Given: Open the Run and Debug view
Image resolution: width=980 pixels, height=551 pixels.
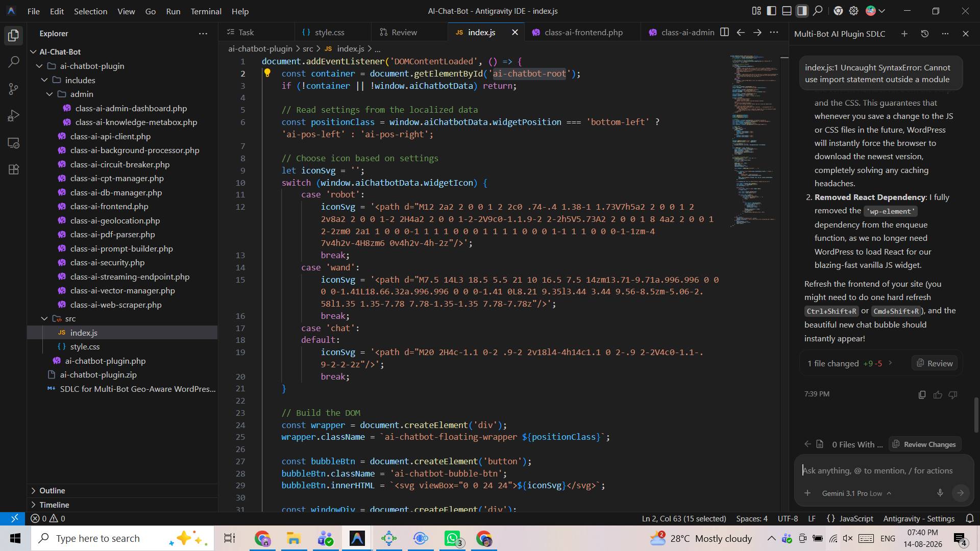Looking at the screenshot, I should 14,116.
